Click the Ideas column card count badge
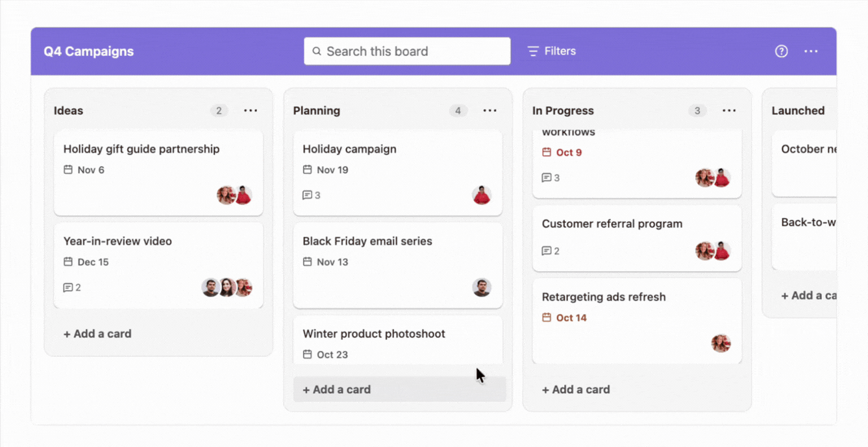The width and height of the screenshot is (868, 447). [x=219, y=111]
